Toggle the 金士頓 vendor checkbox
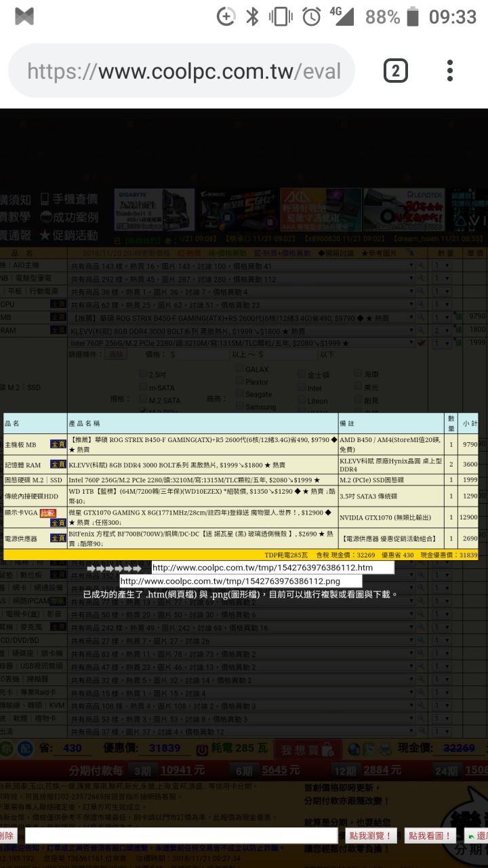 [302, 374]
